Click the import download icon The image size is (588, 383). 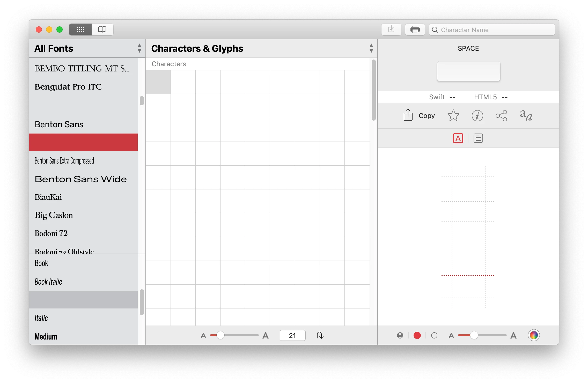[391, 30]
